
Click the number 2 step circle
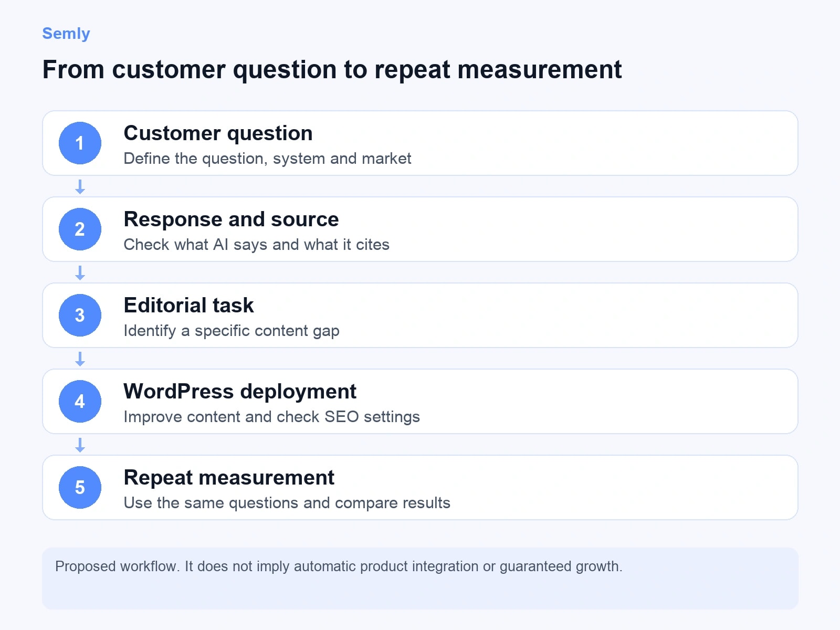(80, 229)
